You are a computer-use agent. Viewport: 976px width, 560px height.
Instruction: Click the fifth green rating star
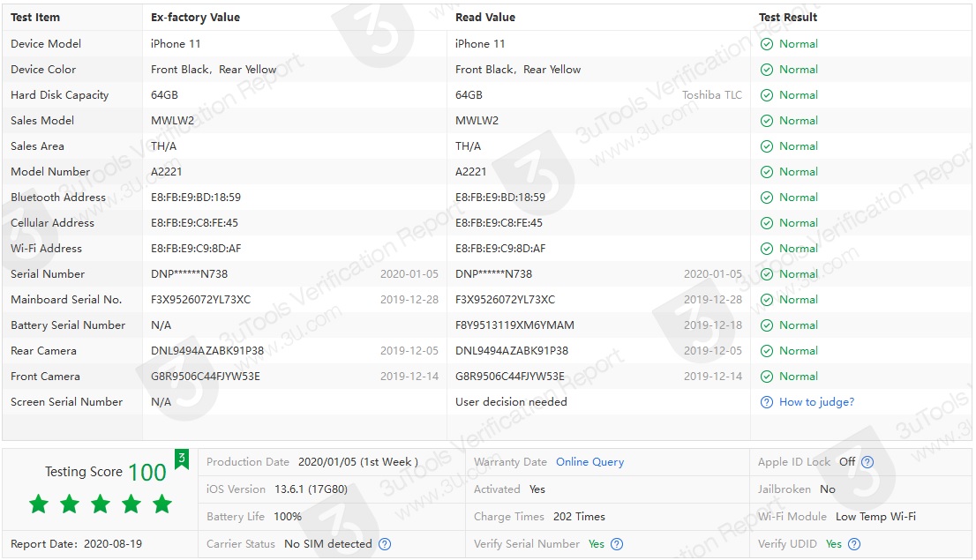coord(161,504)
